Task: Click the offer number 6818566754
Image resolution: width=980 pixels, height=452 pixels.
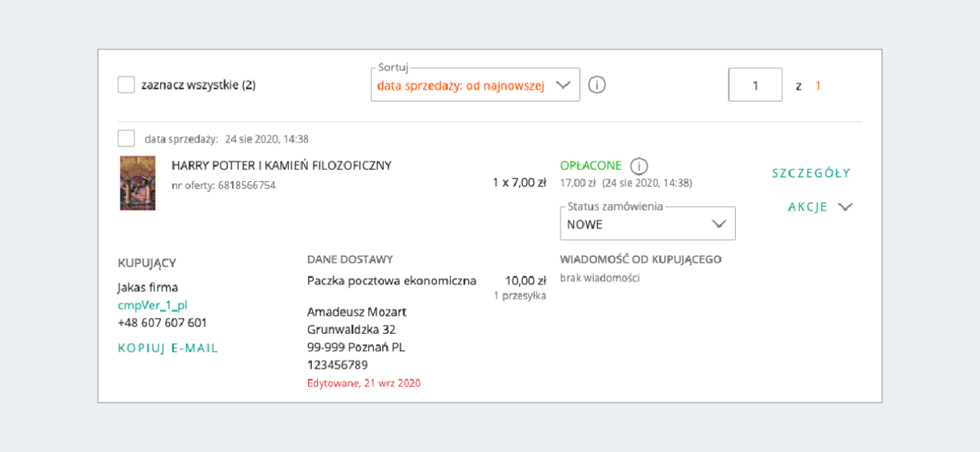Action: 247,185
